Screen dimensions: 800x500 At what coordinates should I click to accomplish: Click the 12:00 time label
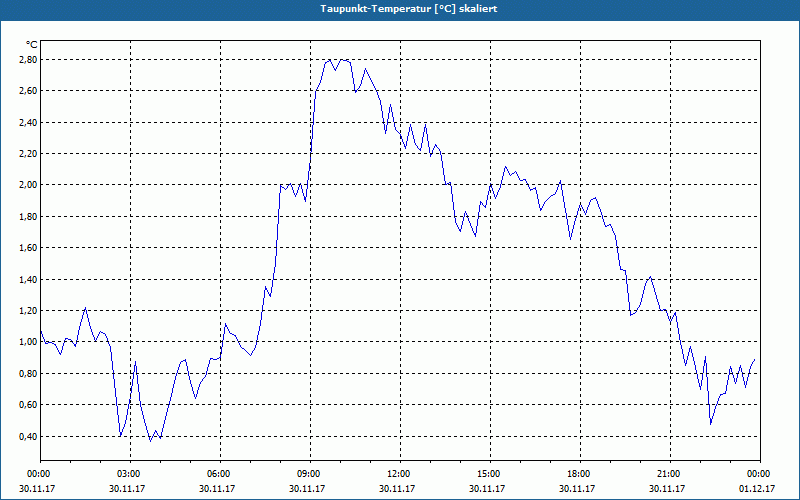point(399,474)
